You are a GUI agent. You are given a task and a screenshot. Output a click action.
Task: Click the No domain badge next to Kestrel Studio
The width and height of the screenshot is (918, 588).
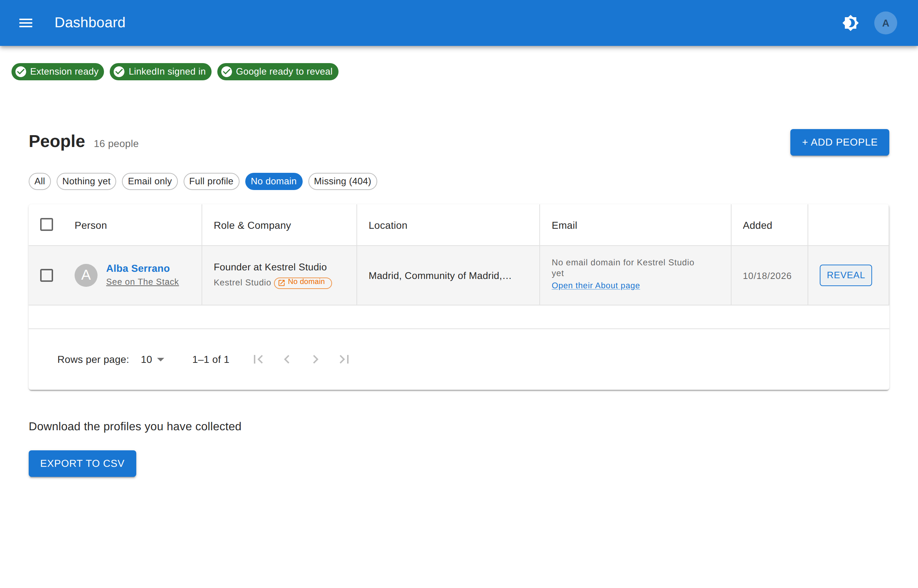pos(303,283)
